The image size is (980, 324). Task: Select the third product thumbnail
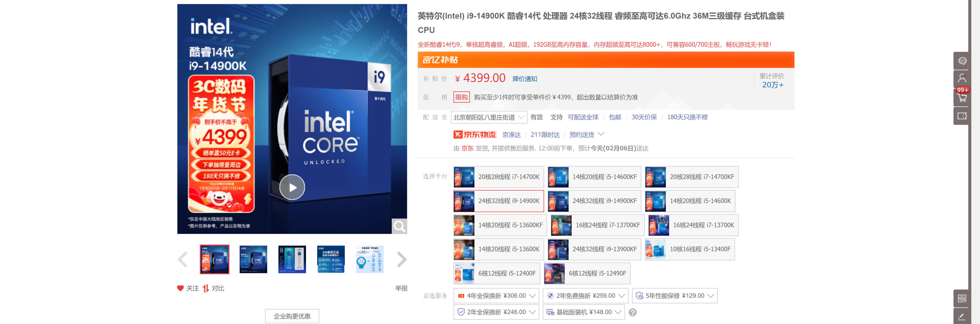tap(292, 259)
